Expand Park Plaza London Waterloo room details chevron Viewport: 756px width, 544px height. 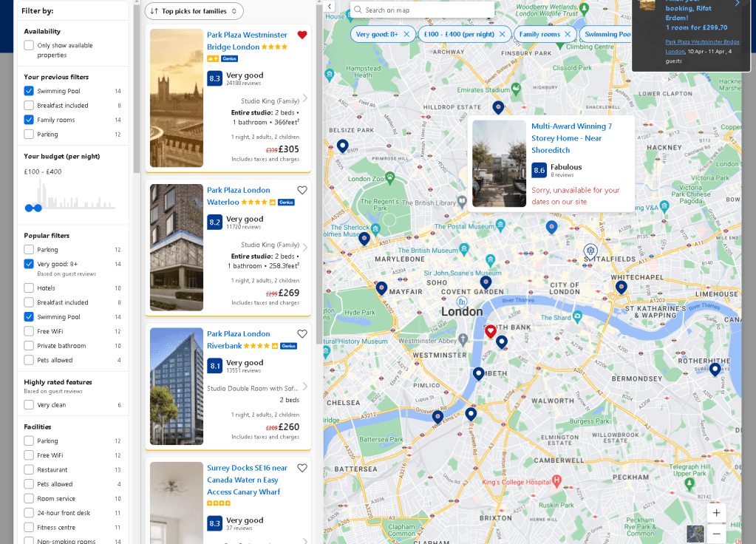[x=304, y=248]
